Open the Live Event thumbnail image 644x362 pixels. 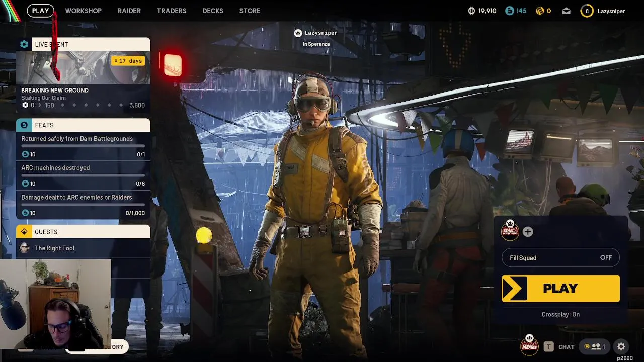(x=83, y=67)
